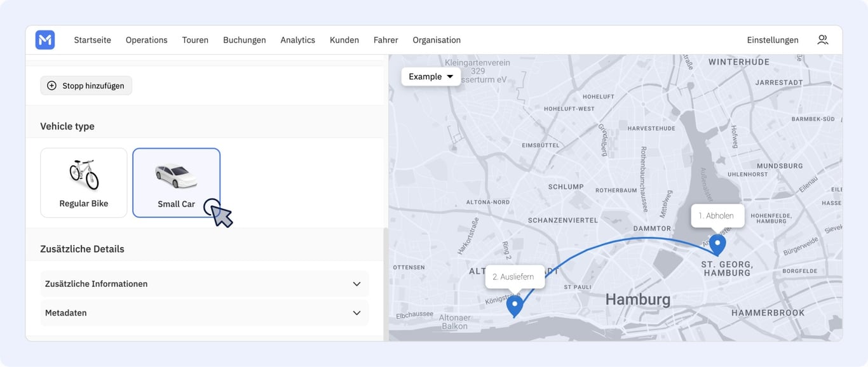Click the UHLENHORST map label

[748, 174]
